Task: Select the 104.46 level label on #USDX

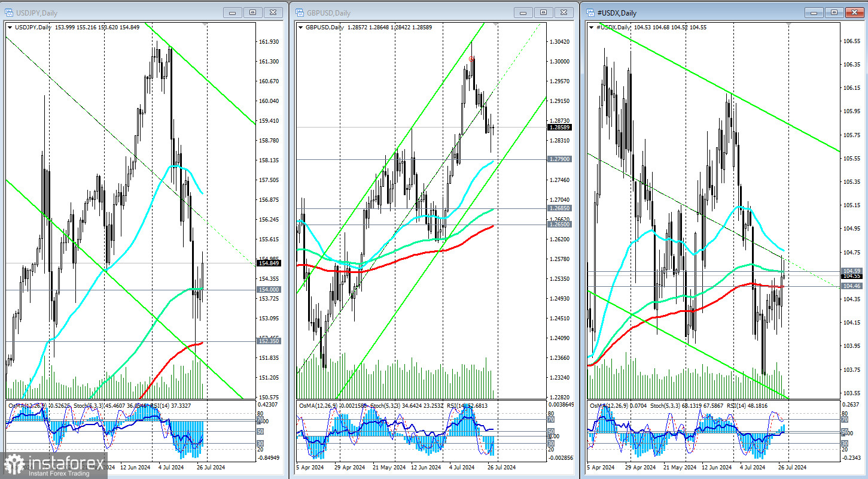Action: pos(851,286)
